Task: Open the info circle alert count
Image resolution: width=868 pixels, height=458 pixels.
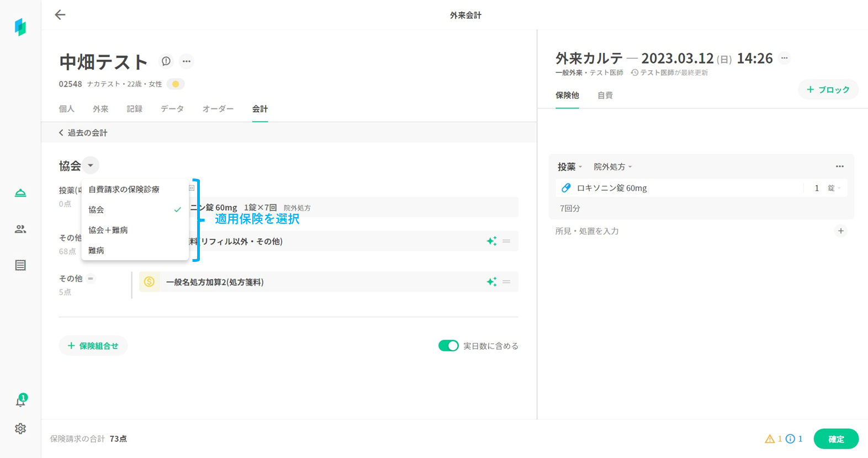Action: point(794,439)
